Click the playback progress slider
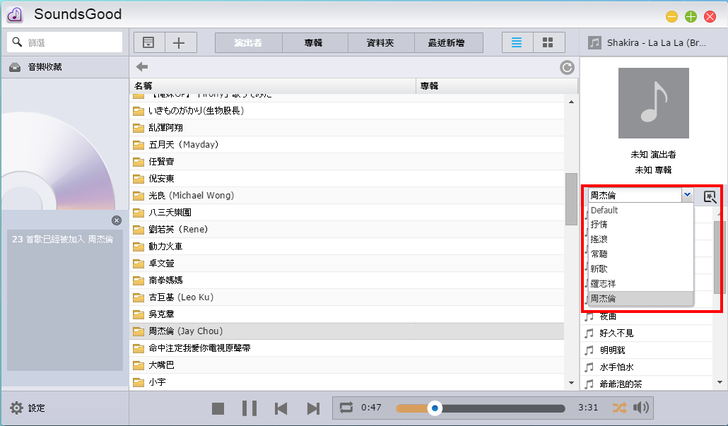 coord(484,408)
